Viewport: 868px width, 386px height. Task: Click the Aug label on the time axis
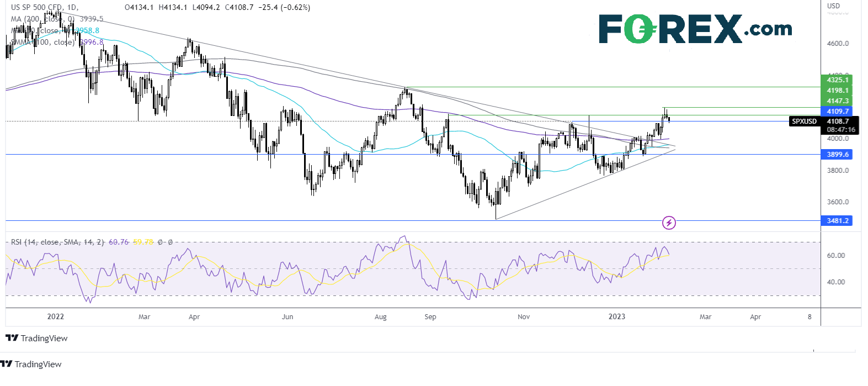[x=381, y=317]
